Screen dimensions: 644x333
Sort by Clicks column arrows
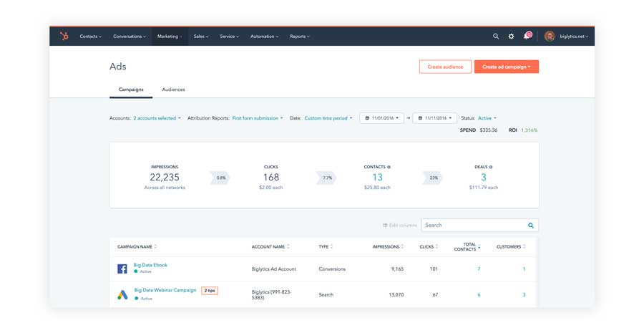(x=437, y=246)
